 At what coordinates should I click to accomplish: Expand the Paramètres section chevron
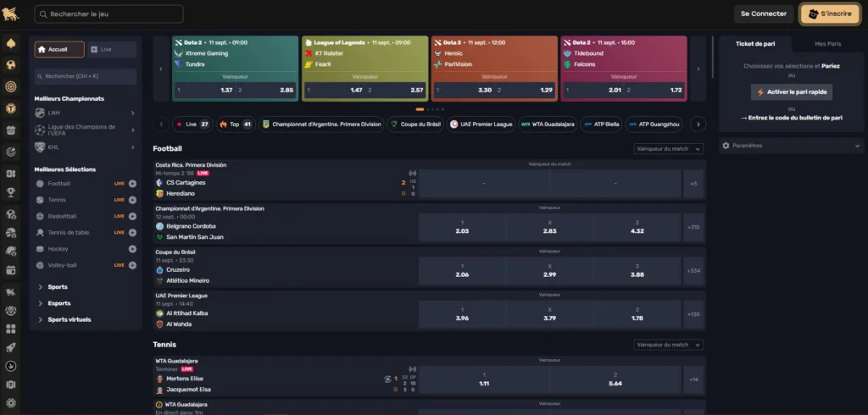click(x=857, y=146)
